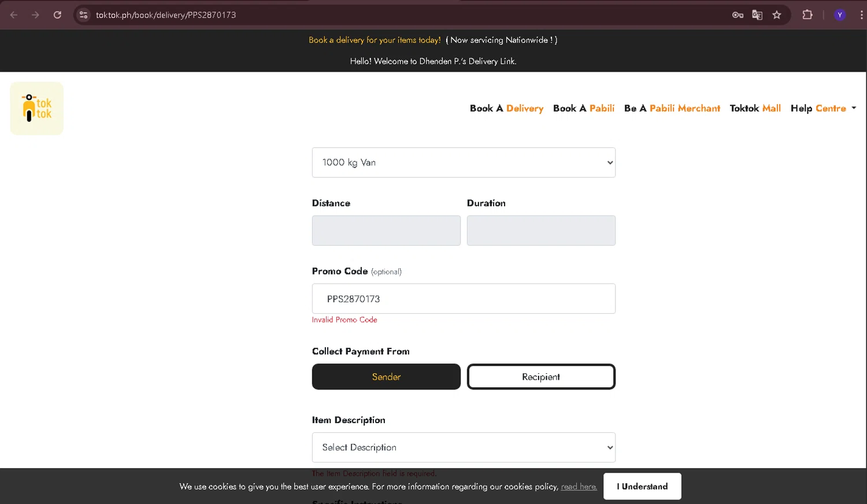The width and height of the screenshot is (867, 504).
Task: Click the Invalid Promo Code error text
Action: click(344, 320)
